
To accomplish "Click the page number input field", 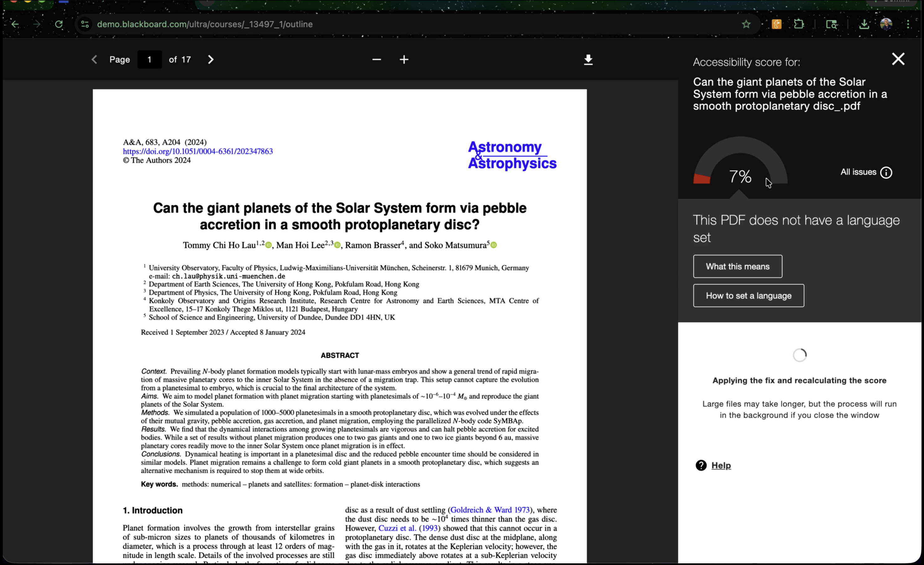I will point(149,60).
